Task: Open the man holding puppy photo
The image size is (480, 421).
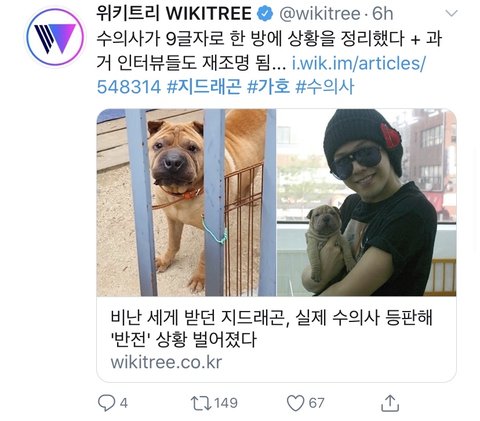Action: [366, 202]
